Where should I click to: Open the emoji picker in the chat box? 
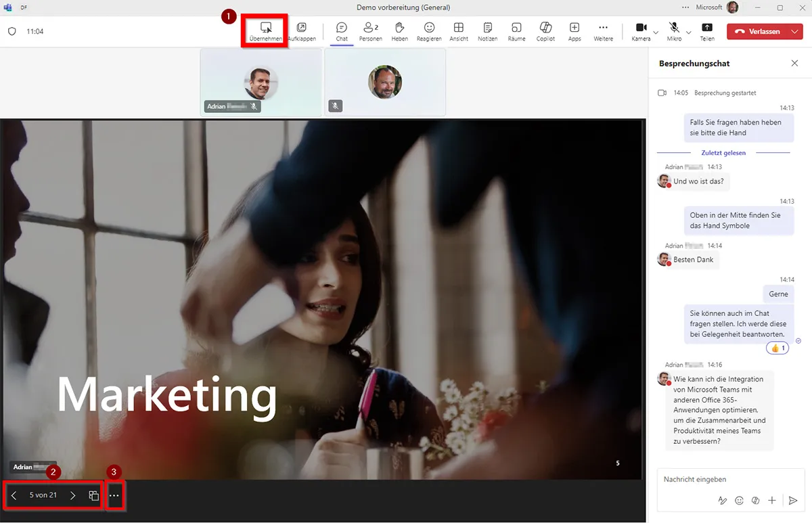pos(739,501)
